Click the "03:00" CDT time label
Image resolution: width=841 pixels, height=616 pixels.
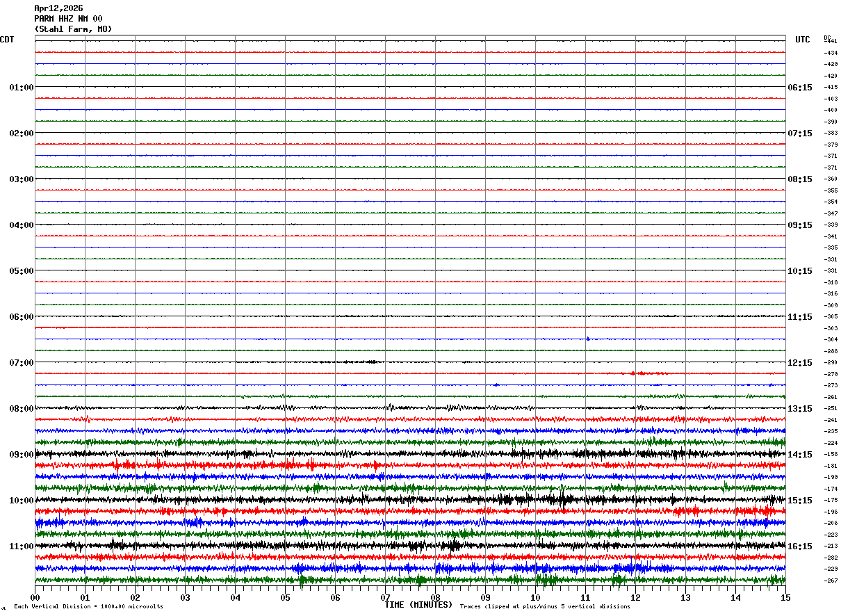coord(22,179)
